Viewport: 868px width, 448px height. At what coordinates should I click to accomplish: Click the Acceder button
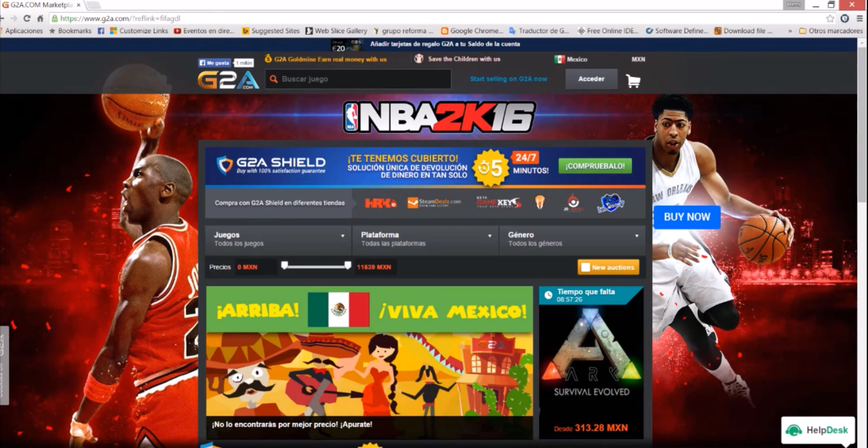(591, 79)
